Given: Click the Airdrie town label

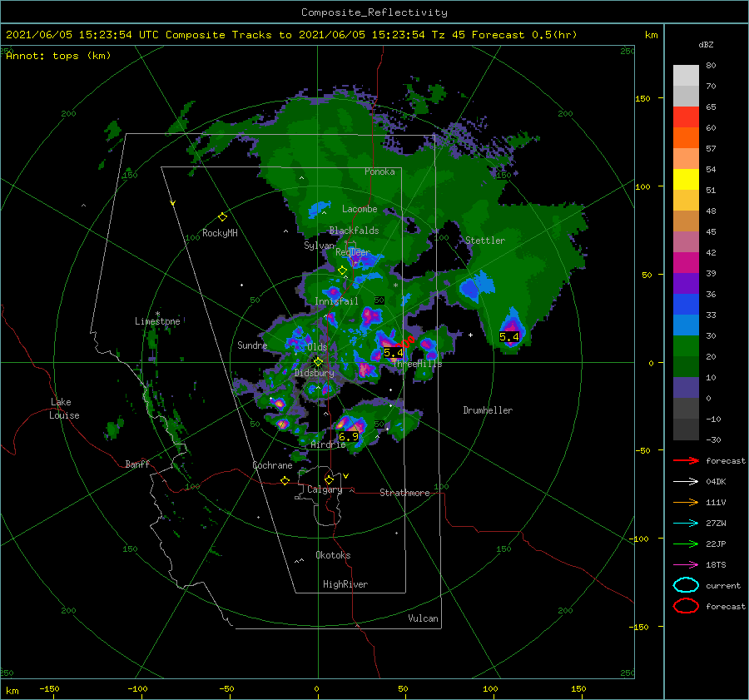Looking at the screenshot, I should point(328,444).
